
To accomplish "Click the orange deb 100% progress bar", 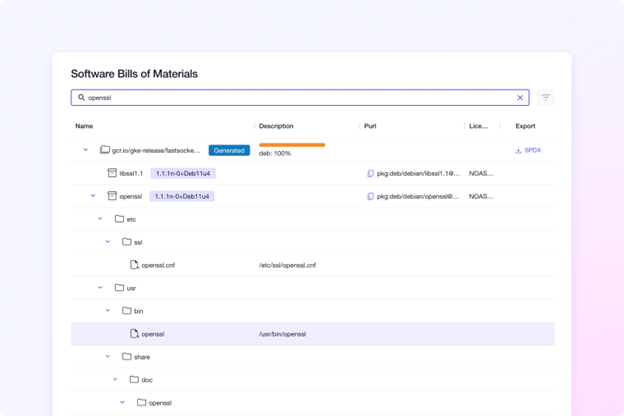I will (x=291, y=145).
